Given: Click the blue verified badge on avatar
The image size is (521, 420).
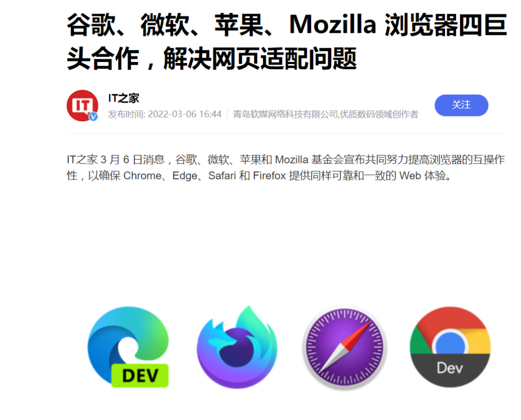Looking at the screenshot, I should coord(93,117).
